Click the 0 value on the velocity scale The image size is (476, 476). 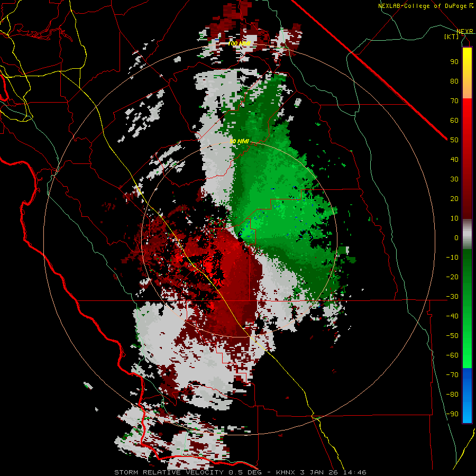point(456,237)
